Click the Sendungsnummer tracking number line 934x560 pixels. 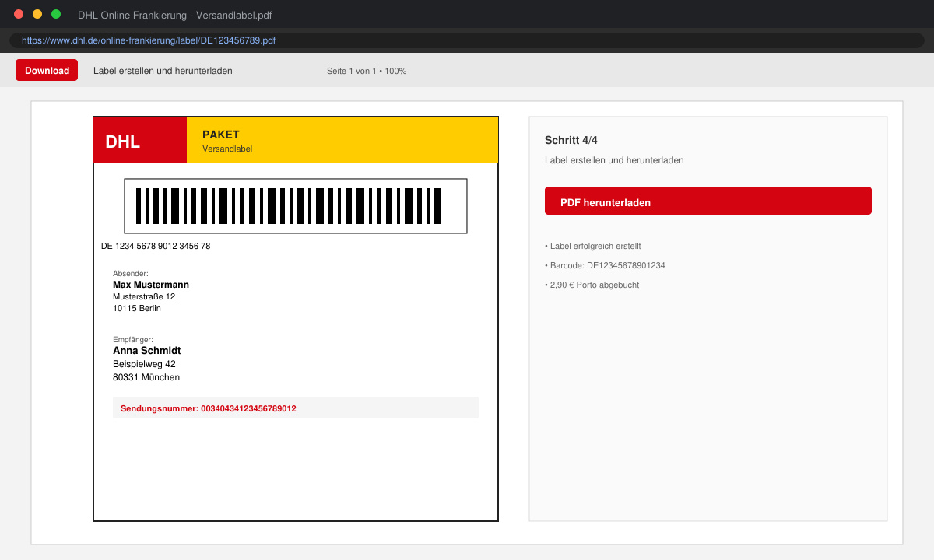click(x=296, y=408)
